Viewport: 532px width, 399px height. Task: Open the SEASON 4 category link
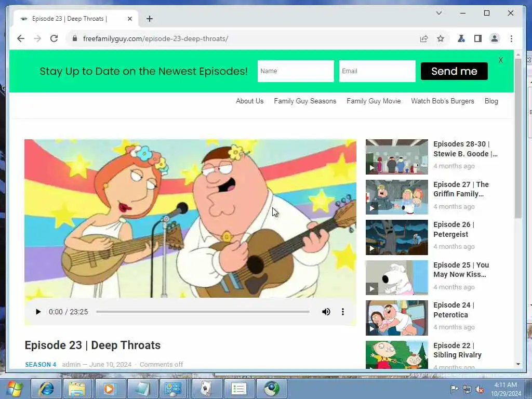[x=41, y=364]
